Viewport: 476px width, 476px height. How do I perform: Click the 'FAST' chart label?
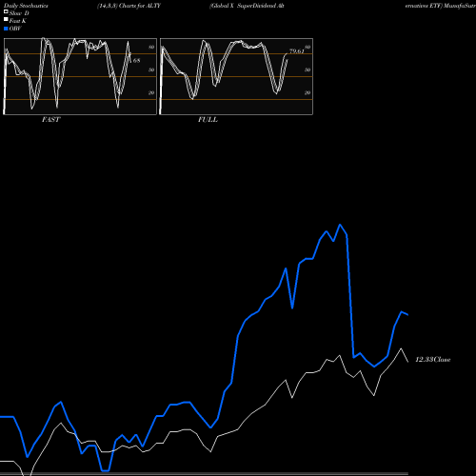(50, 120)
